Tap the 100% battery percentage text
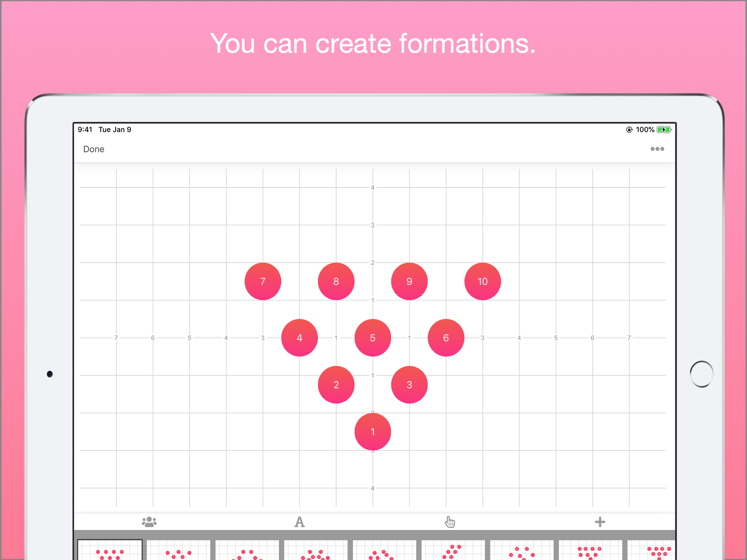The image size is (747, 560). pyautogui.click(x=645, y=130)
